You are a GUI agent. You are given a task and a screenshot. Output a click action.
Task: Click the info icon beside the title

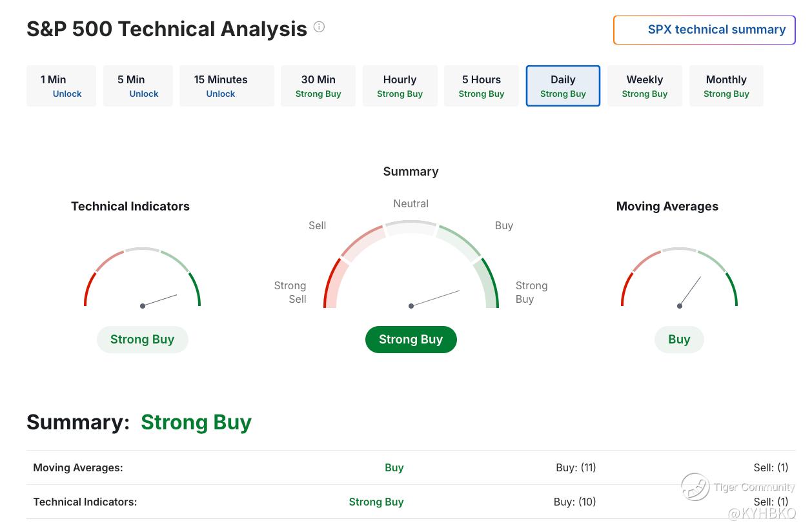click(x=319, y=27)
